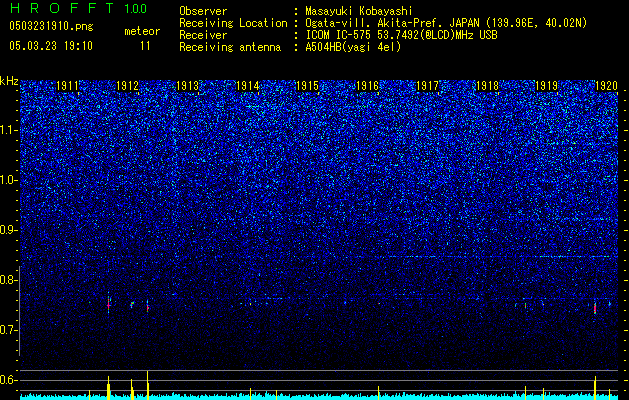Click the 1917 time marker
This screenshot has height=400, width=629.
pos(428,85)
